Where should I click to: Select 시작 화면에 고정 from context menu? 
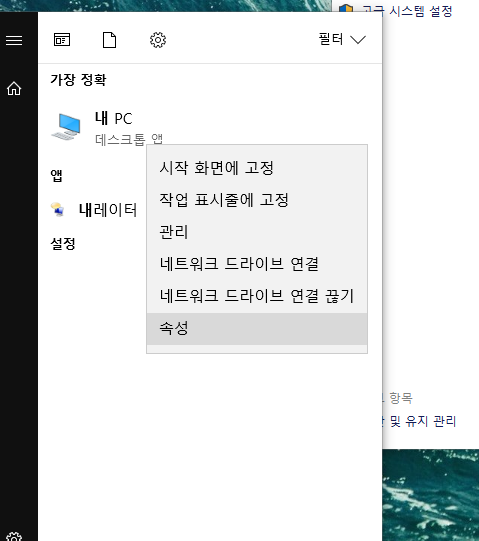click(257, 168)
